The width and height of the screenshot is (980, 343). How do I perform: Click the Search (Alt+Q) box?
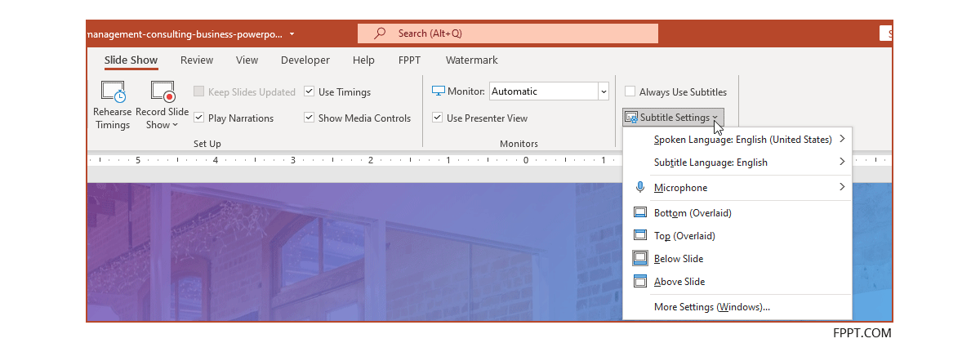coord(507,33)
